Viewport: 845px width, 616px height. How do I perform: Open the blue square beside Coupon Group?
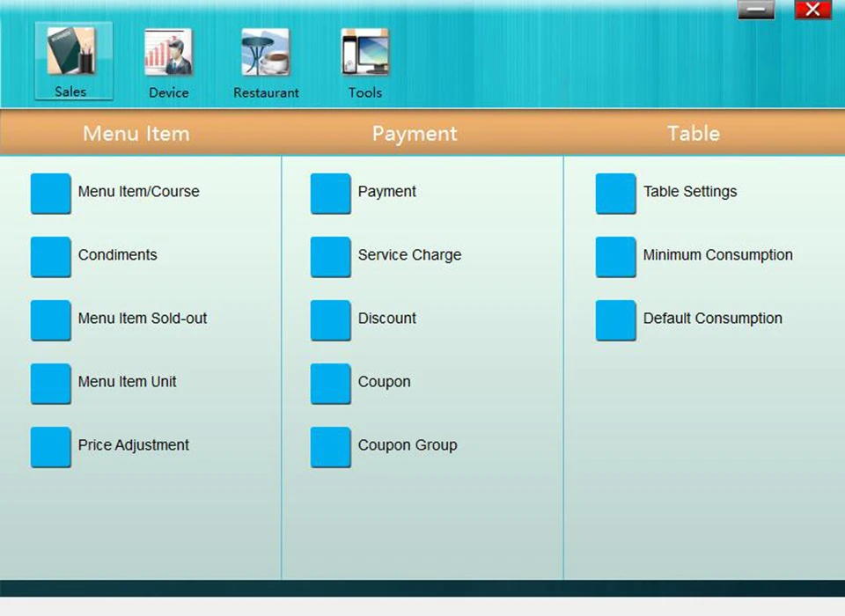tap(330, 447)
